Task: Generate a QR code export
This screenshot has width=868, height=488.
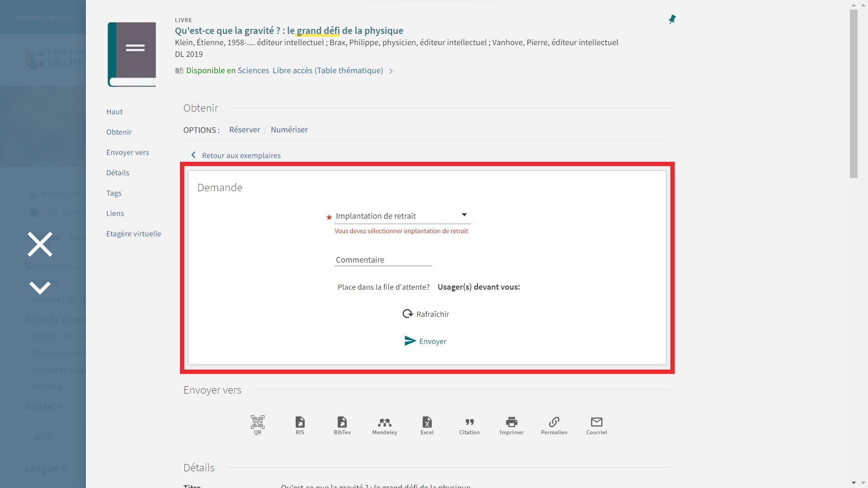Action: (x=258, y=425)
